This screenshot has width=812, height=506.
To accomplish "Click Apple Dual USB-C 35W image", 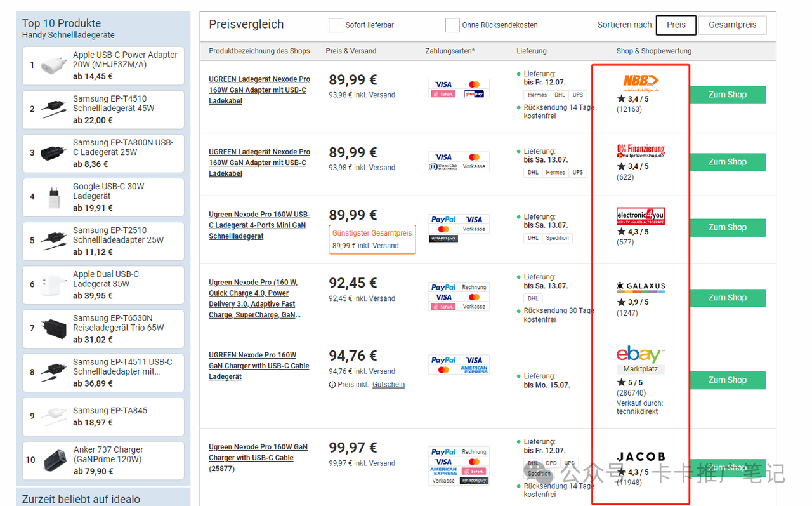I will [53, 284].
